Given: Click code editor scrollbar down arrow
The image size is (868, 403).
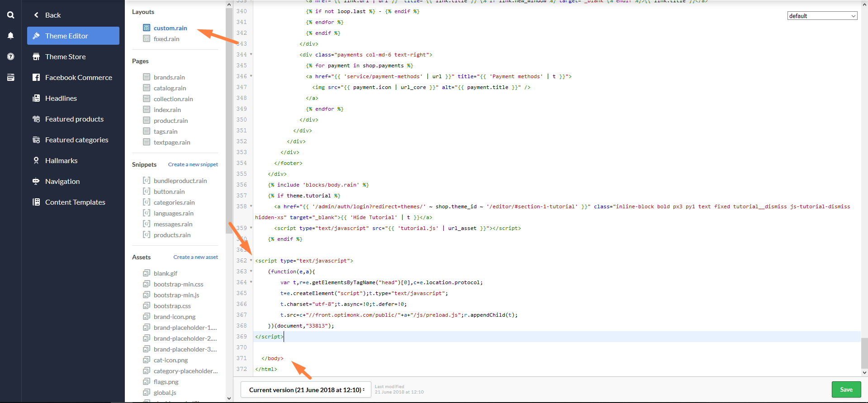Looking at the screenshot, I should [864, 373].
